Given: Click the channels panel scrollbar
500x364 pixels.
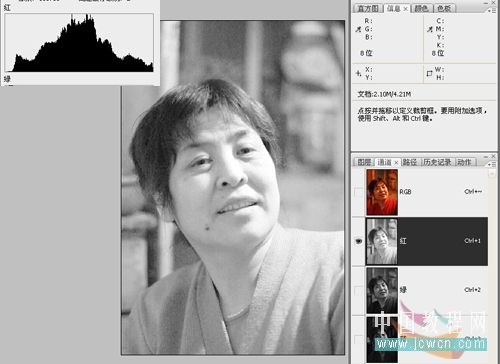Looking at the screenshot, I should (x=492, y=267).
